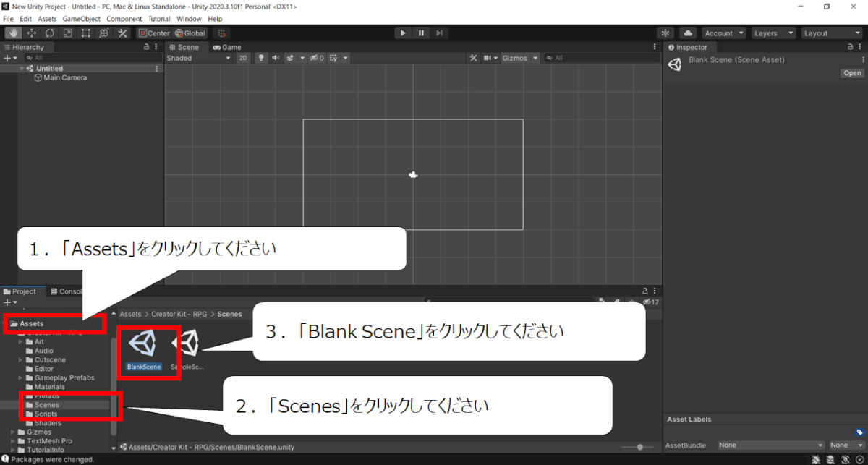Viewport: 868px width, 465px height.
Task: Toggle scene grid visibility icon
Action: pyautogui.click(x=333, y=58)
